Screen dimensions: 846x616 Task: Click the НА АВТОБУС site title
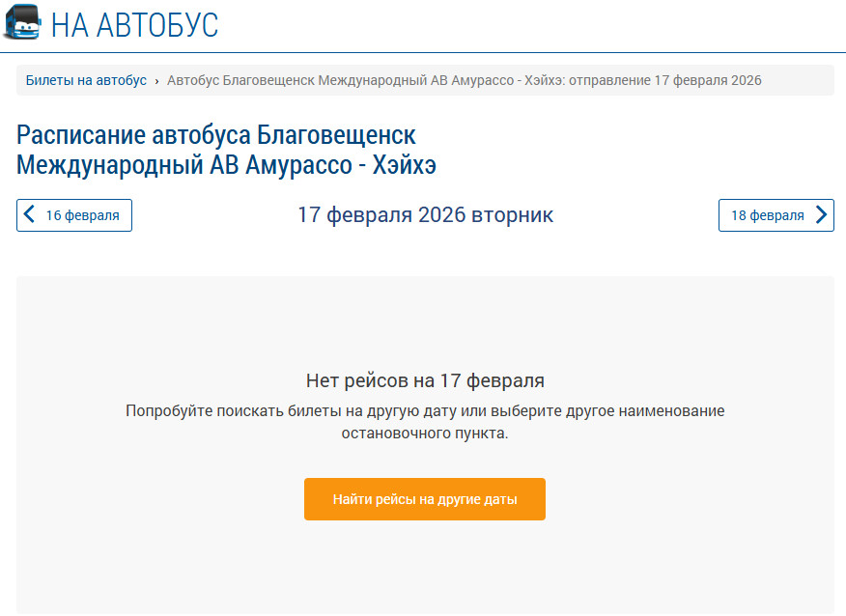[x=134, y=25]
